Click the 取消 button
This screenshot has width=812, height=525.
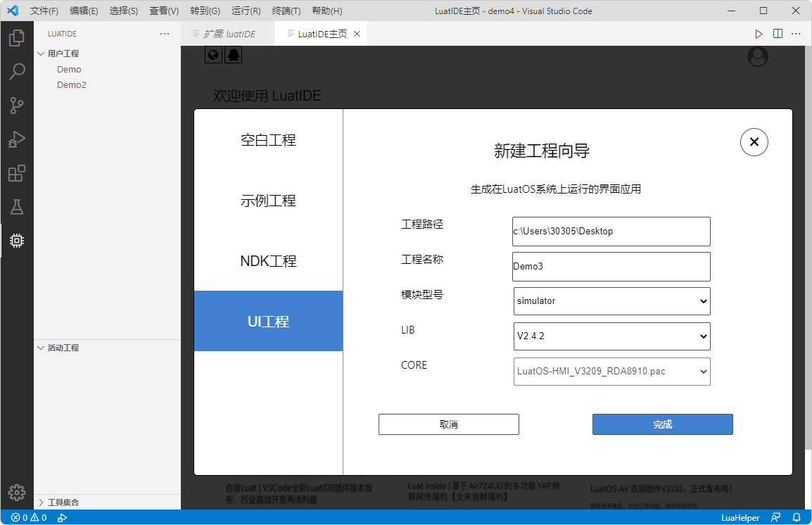point(448,424)
